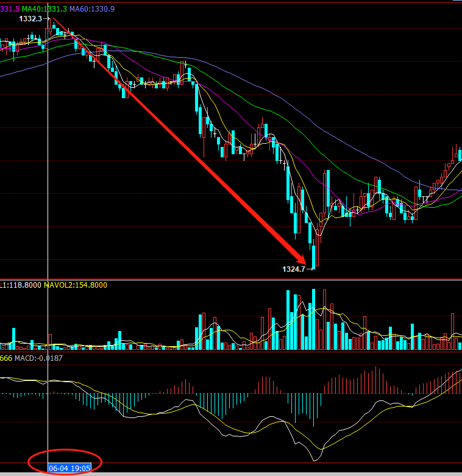This screenshot has width=462, height=476.
Task: Click the MAVOL2:154.8000 volume indicator label
Action: [76, 285]
